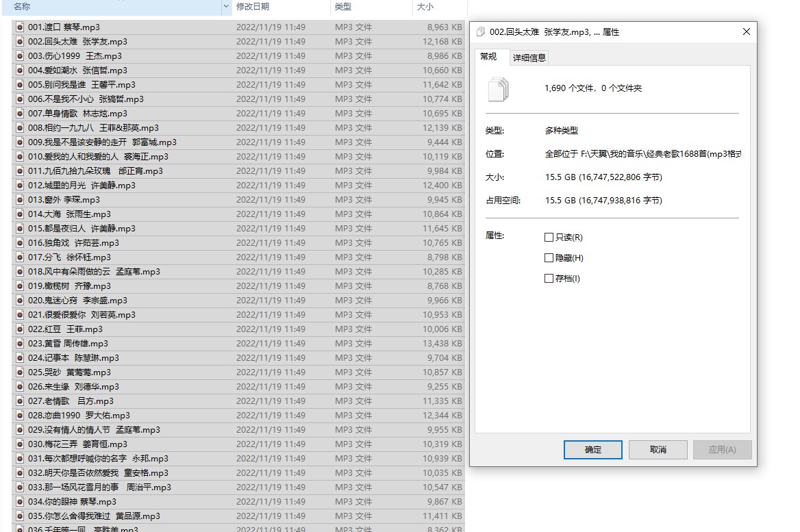Click the file icon beside 030.梅花三弄 姜育恒.mp3
The height and width of the screenshot is (532, 800).
tap(20, 444)
